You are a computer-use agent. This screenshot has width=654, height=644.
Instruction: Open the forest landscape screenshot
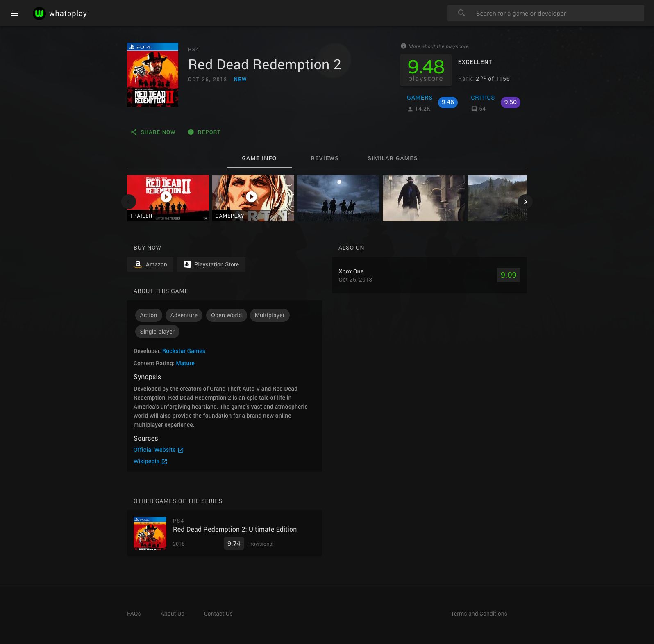497,198
